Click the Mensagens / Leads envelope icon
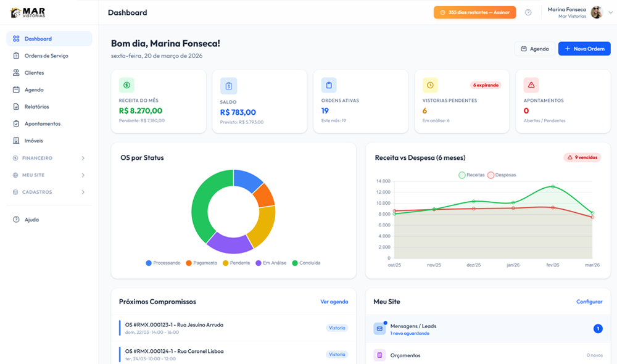617x364 pixels. pos(379,329)
